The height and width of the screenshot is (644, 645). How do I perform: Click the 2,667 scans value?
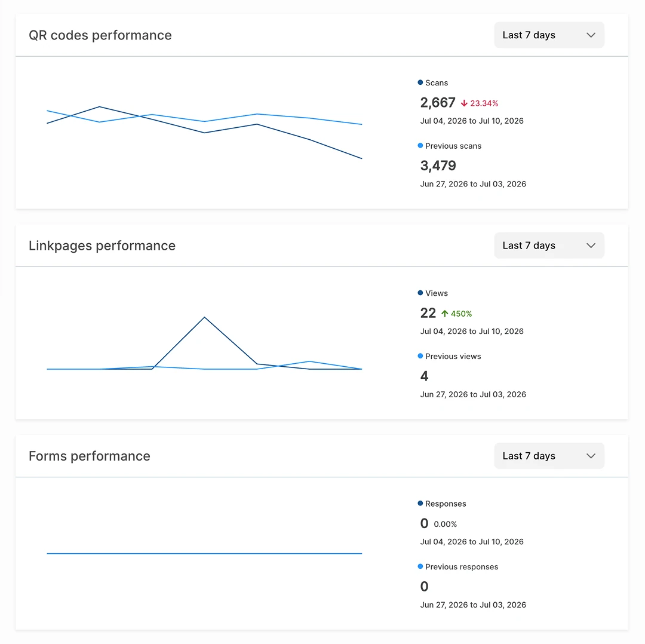[x=438, y=103]
